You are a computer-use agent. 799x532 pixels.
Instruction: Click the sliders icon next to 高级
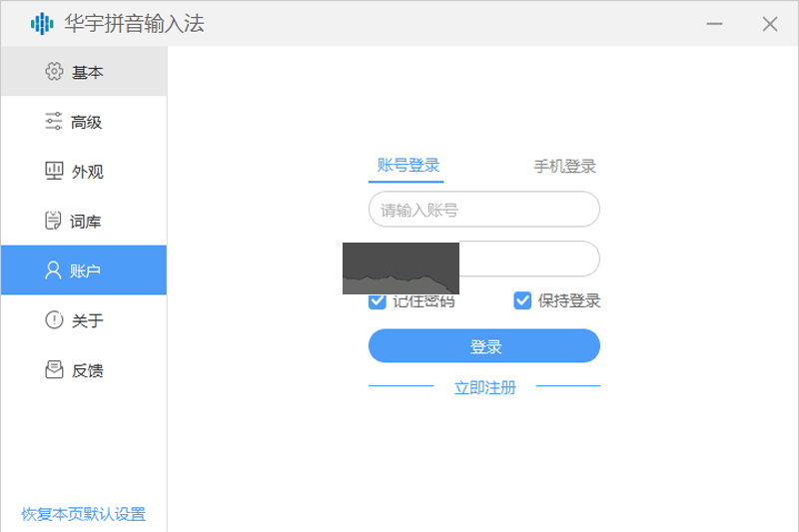(54, 121)
